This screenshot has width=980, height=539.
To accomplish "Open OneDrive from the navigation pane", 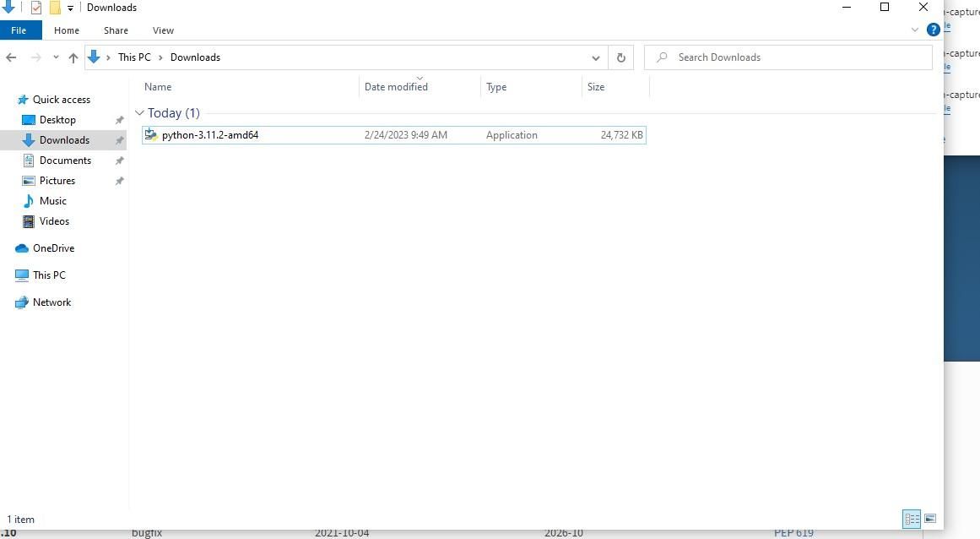I will 52,248.
